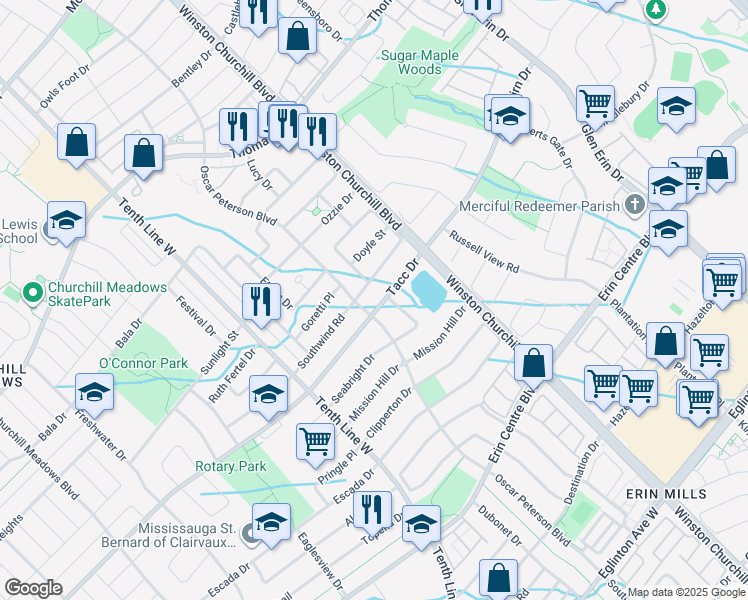This screenshot has width=748, height=600.
Task: Click the pond beside Tacc Dr
Action: point(428,291)
